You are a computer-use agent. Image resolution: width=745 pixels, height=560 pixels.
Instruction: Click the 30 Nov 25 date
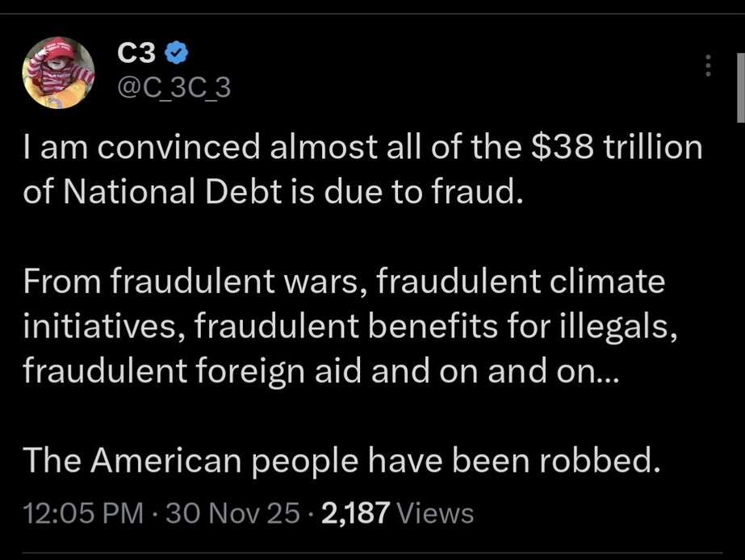click(x=232, y=512)
